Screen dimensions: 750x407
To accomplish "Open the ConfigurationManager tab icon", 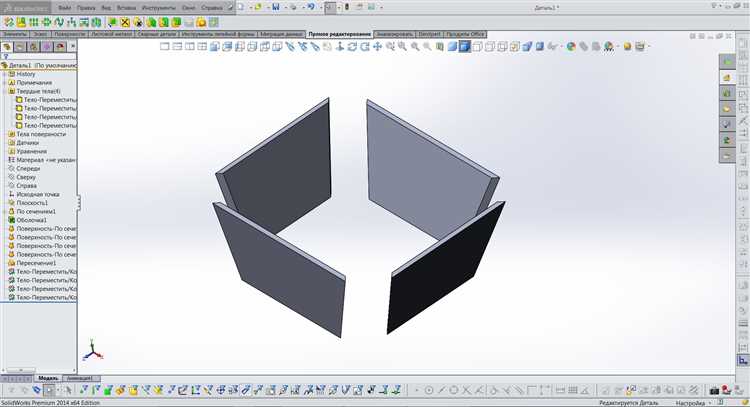I will click(33, 47).
